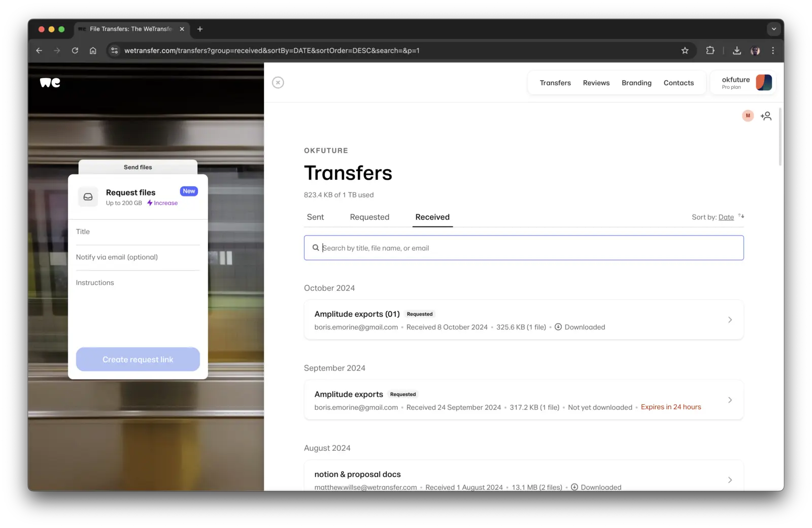Open browser extensions puzzle icon
The width and height of the screenshot is (812, 528).
click(x=710, y=51)
